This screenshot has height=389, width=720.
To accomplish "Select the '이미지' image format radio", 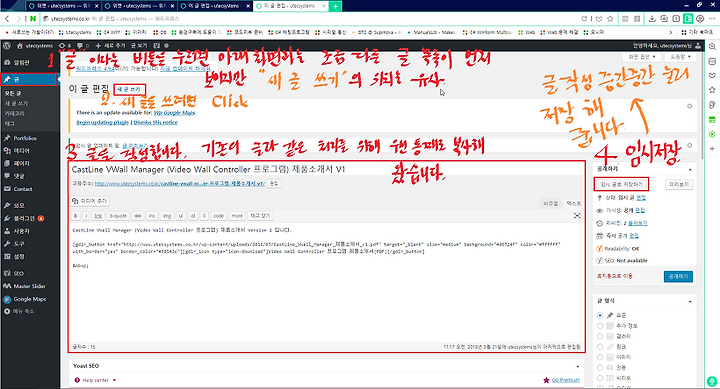I will [600, 357].
